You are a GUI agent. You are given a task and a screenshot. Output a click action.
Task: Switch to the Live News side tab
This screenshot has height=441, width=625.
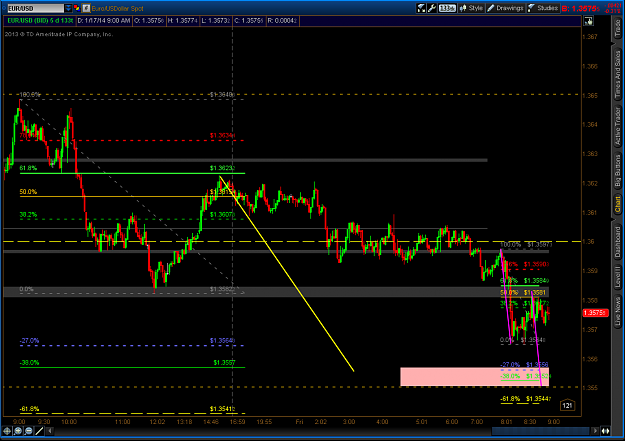[617, 311]
